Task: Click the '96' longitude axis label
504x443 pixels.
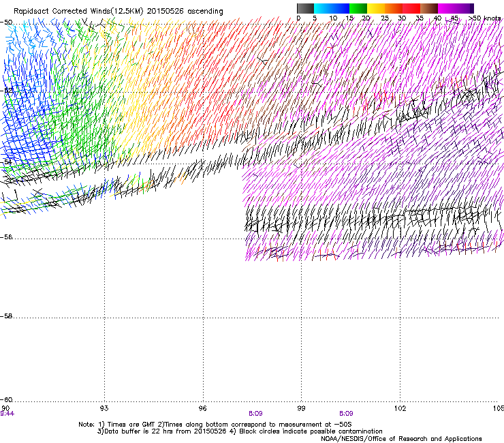Action: point(202,408)
